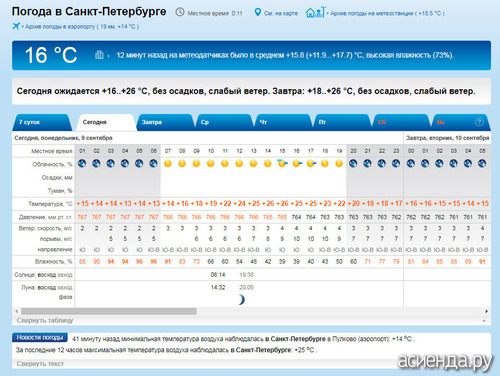
Task: Click the map pin icon
Action: (258, 13)
